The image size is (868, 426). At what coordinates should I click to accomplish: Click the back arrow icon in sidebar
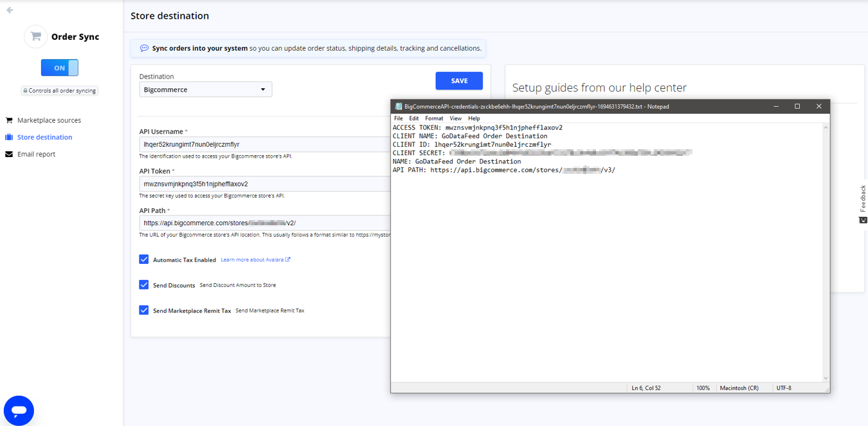pos(10,10)
